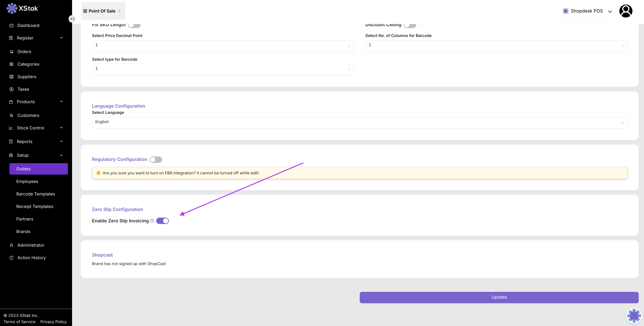Open Customers page

pyautogui.click(x=28, y=116)
